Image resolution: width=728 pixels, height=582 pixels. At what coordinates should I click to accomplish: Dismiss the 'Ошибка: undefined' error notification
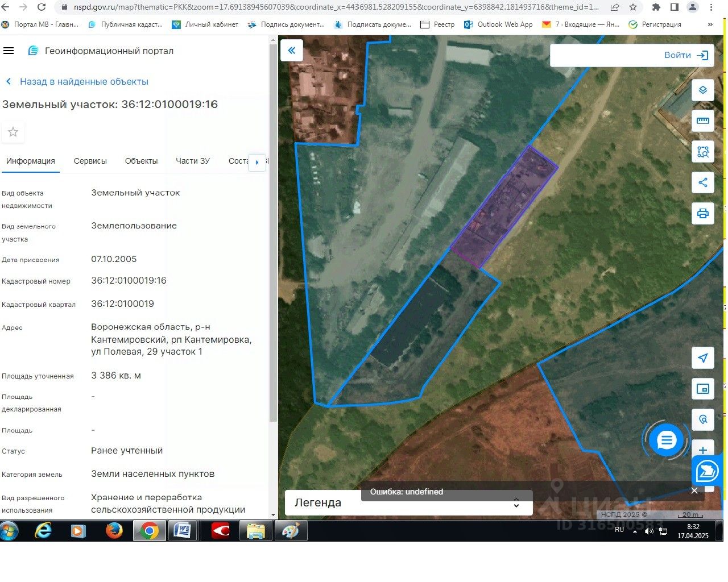pos(694,491)
